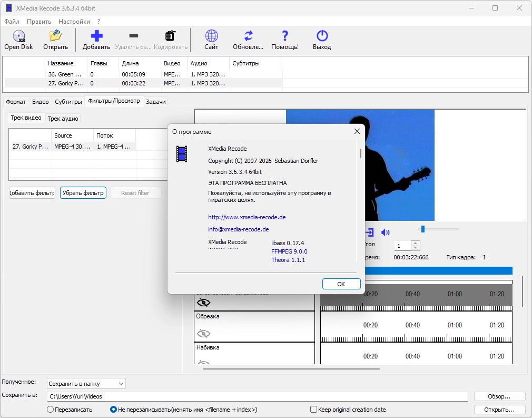Select Не перезаписывать radio option

tap(113, 410)
